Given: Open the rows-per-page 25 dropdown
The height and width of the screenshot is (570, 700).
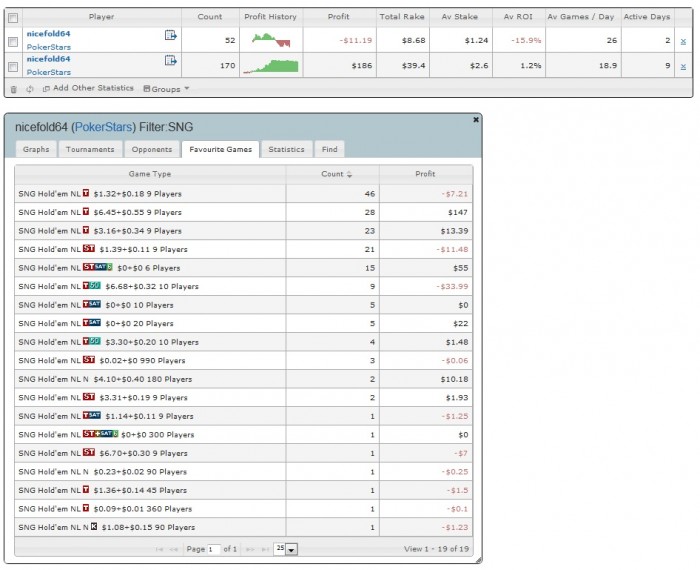Looking at the screenshot, I should tap(286, 549).
